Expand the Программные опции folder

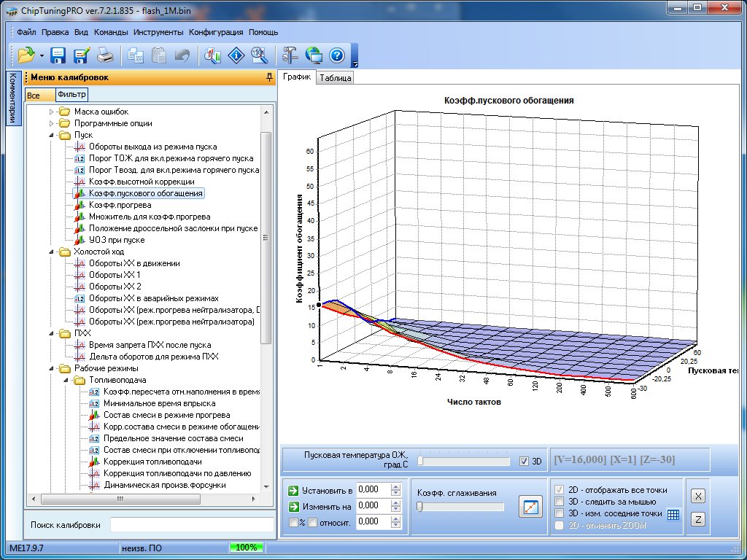coord(52,123)
